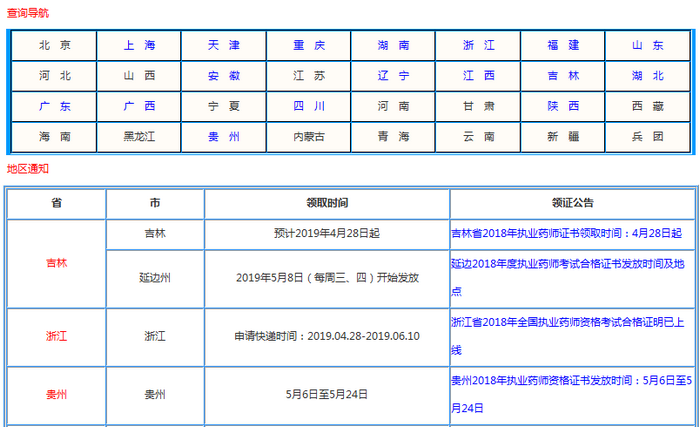
Task: Click the 预计2019年4月28日起 time cell
Action: (x=327, y=234)
